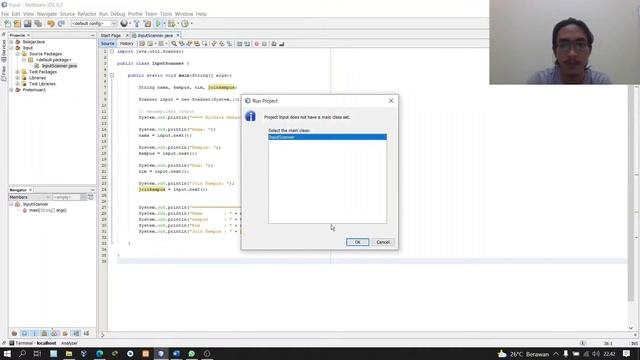Open the Tools menu
This screenshot has height=360, width=640.
pos(166,14)
